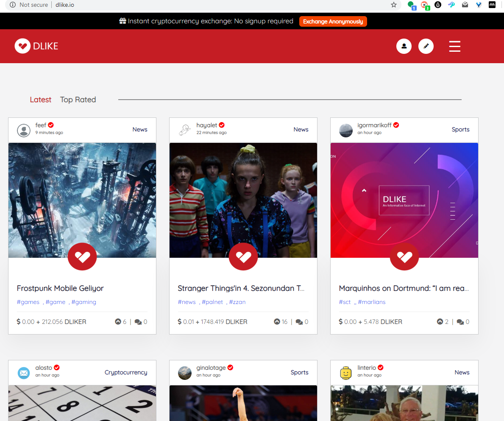Click the mail extension icon in browser toolbar
The image size is (504, 421).
pos(465,5)
